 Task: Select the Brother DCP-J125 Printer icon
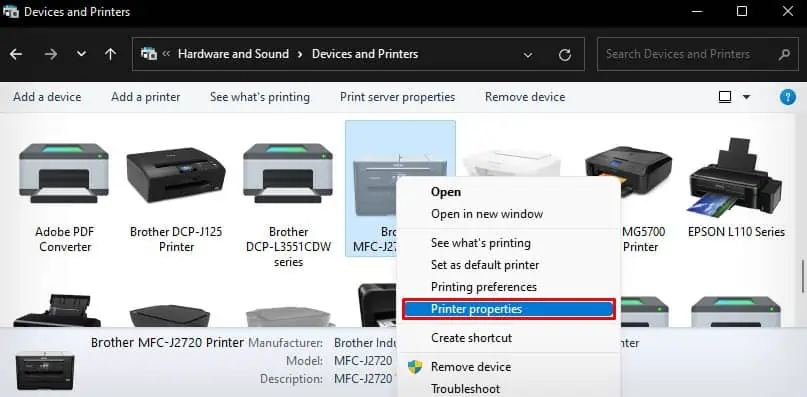(x=176, y=175)
